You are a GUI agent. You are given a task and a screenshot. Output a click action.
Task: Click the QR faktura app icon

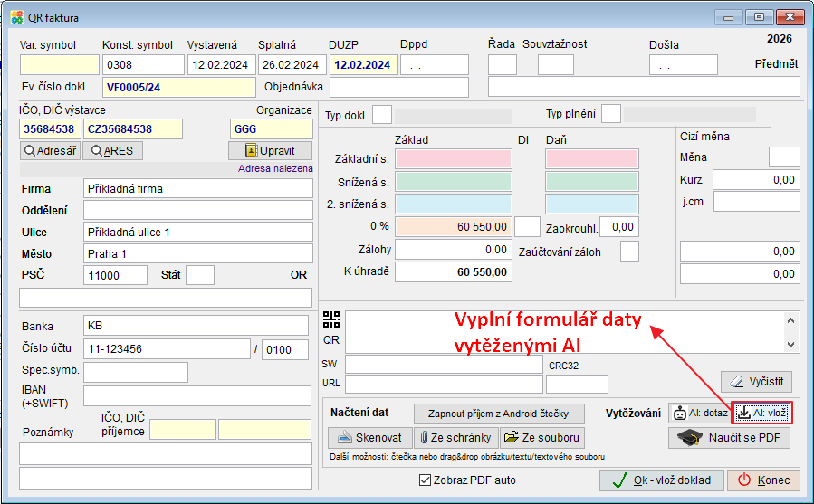(x=17, y=18)
